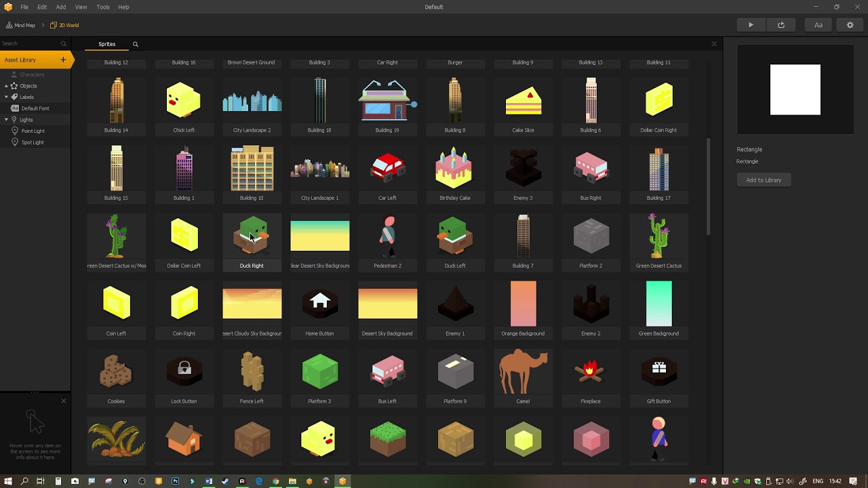The width and height of the screenshot is (868, 488).
Task: Select Default Font in asset tree
Action: (x=35, y=108)
